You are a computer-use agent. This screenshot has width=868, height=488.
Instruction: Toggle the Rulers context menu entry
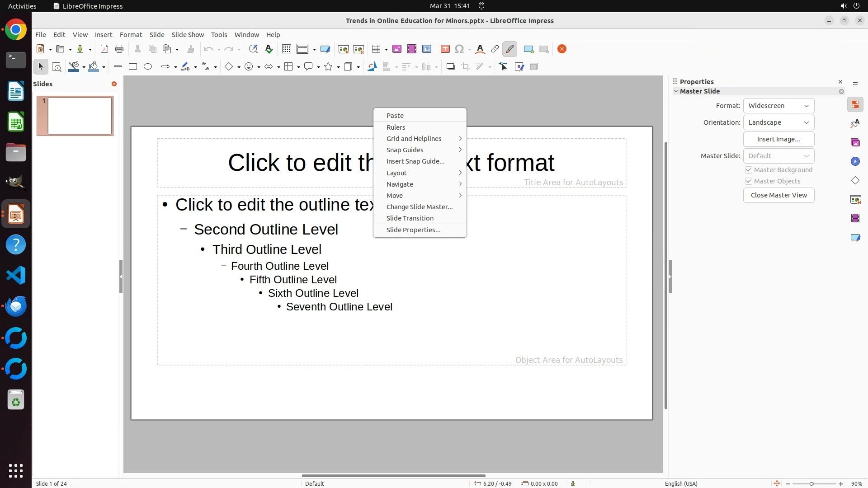pos(396,127)
